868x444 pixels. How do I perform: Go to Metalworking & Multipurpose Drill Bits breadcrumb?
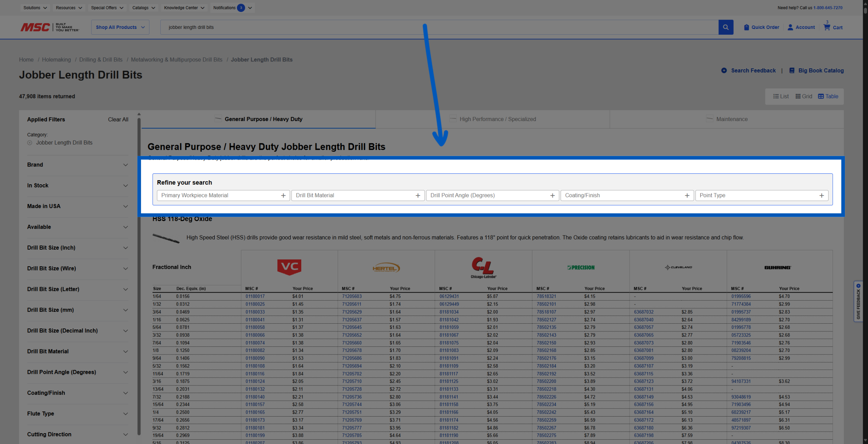176,60
